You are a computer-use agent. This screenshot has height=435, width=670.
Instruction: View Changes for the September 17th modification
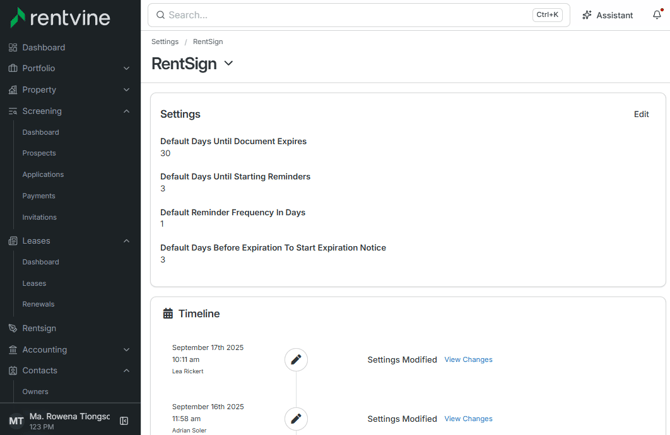tap(468, 360)
